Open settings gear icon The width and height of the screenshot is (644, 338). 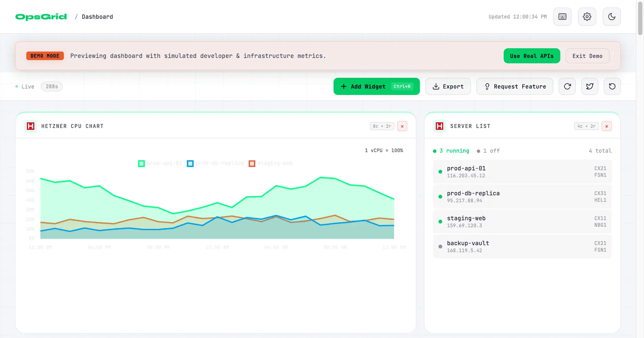click(x=587, y=17)
